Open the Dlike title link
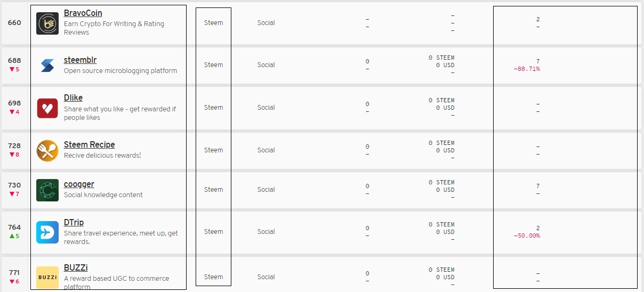Image resolution: width=644 pixels, height=292 pixels. click(x=74, y=98)
